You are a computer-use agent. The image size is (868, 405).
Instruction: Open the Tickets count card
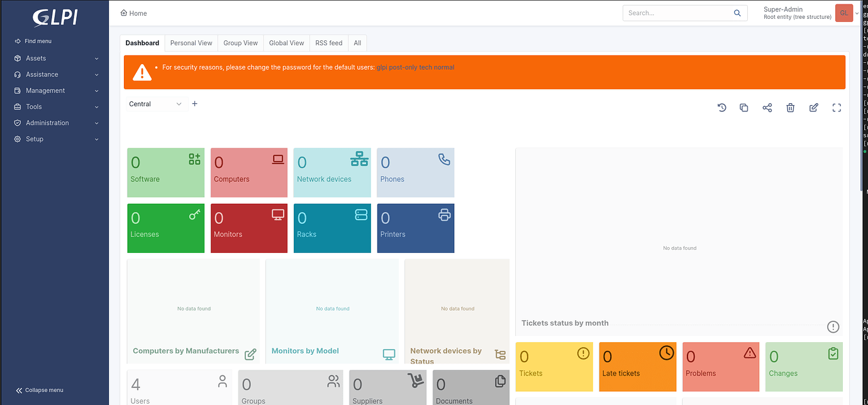point(554,367)
